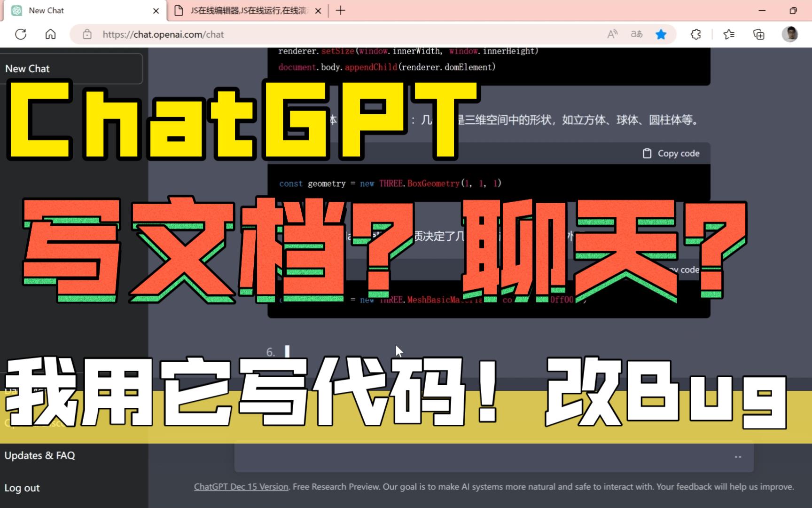Open the site lock info icon
This screenshot has width=812, height=508.
(87, 34)
